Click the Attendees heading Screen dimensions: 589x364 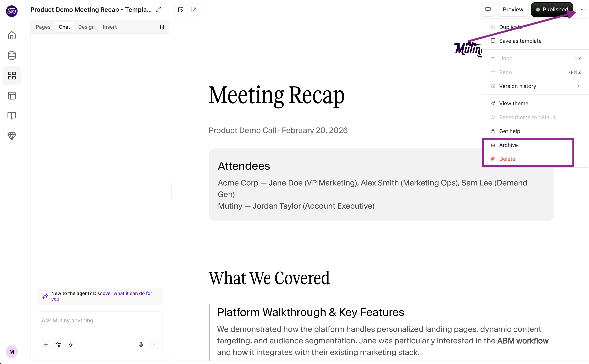click(x=244, y=166)
